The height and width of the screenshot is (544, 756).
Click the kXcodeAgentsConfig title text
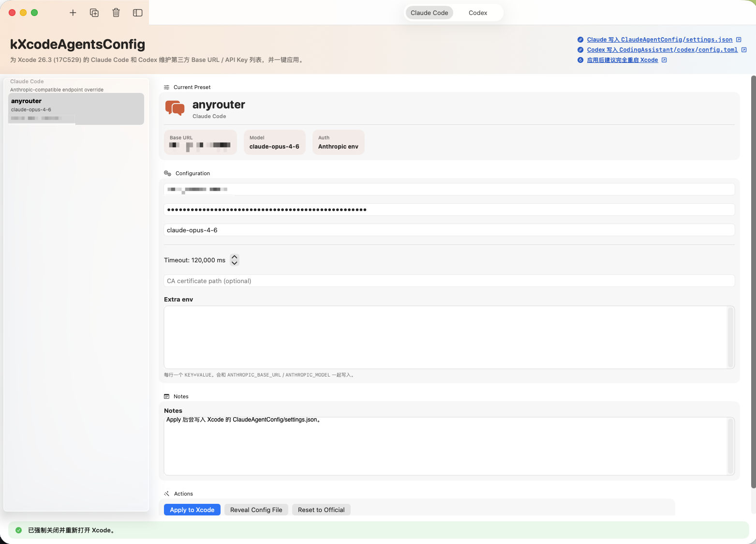pos(77,44)
